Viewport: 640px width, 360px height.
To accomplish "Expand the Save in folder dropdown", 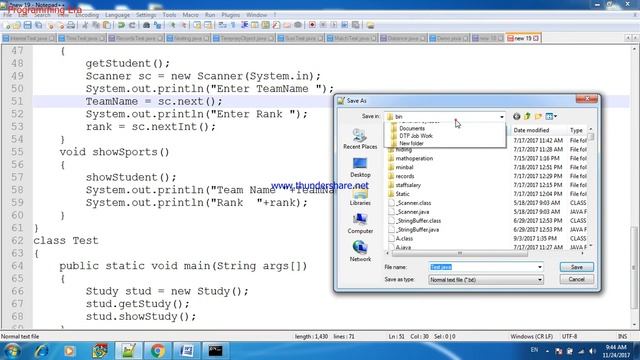I will [502, 117].
